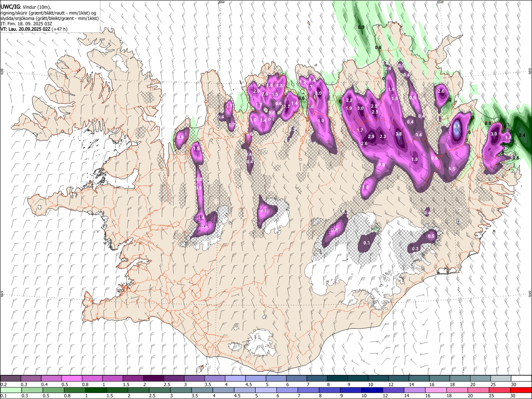Click the 20W longitude label
The width and height of the screenshot is (532, 399).
pyautogui.click(x=221, y=2)
